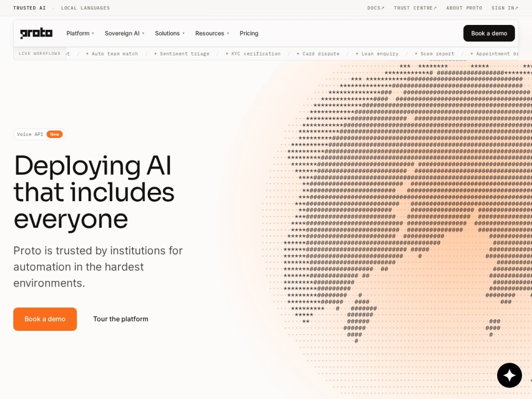532x399 pixels.
Task: Open the Docs link
Action: click(x=376, y=8)
